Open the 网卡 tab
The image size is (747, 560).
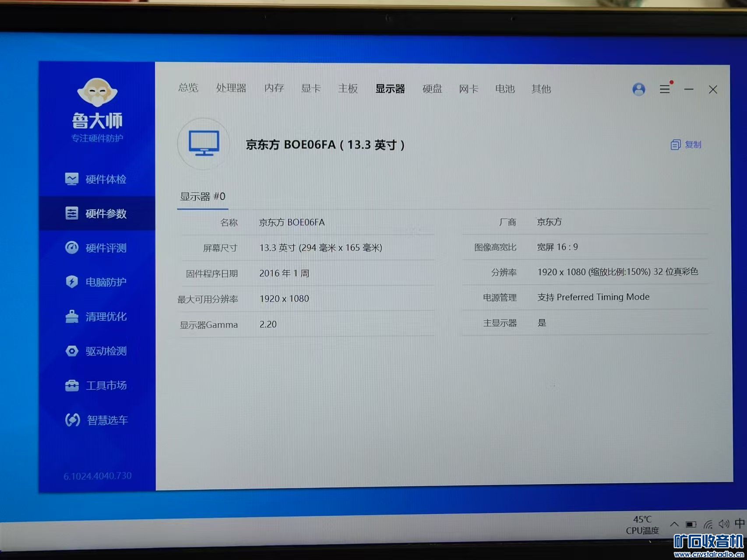tap(469, 89)
